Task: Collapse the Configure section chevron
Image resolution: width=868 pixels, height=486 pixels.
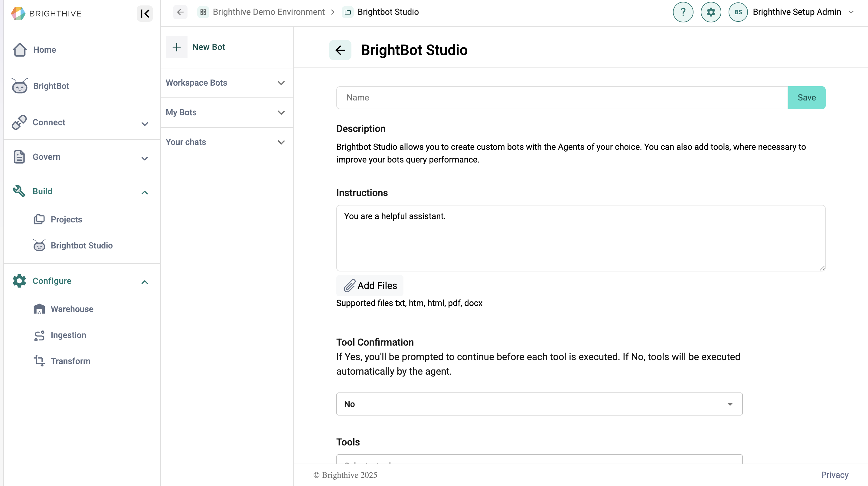Action: pyautogui.click(x=145, y=282)
